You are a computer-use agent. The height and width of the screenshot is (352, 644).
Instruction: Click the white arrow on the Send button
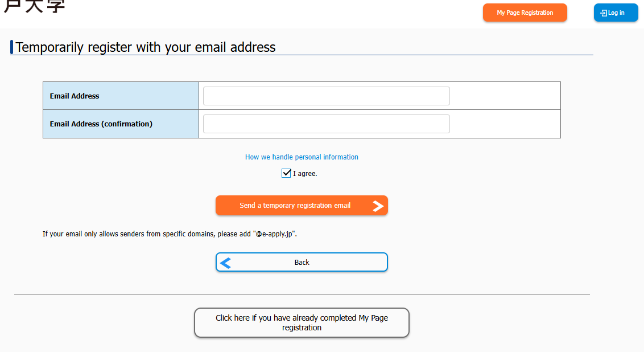(378, 206)
